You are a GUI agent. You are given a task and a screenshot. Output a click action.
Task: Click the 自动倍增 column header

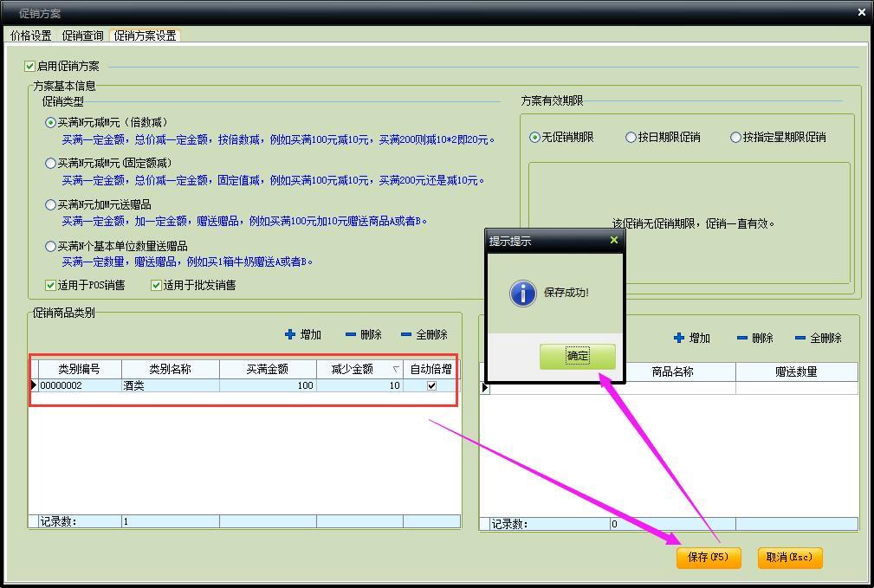pos(431,369)
